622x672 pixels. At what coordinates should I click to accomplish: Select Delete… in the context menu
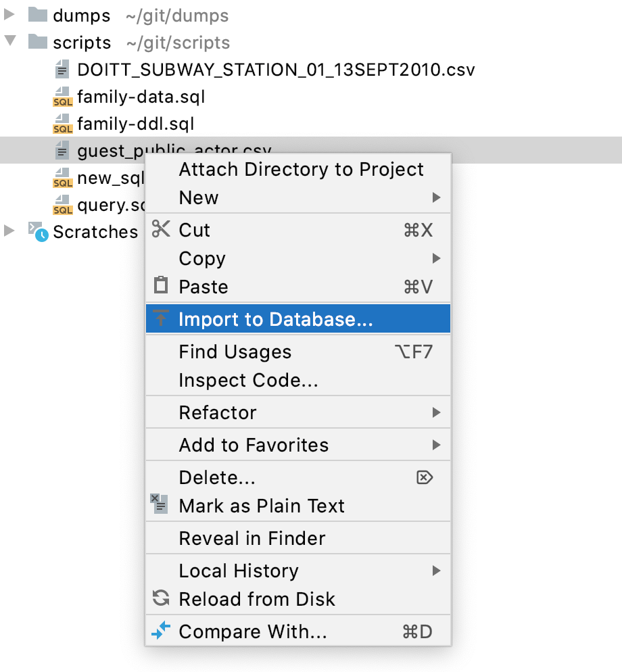(298, 477)
